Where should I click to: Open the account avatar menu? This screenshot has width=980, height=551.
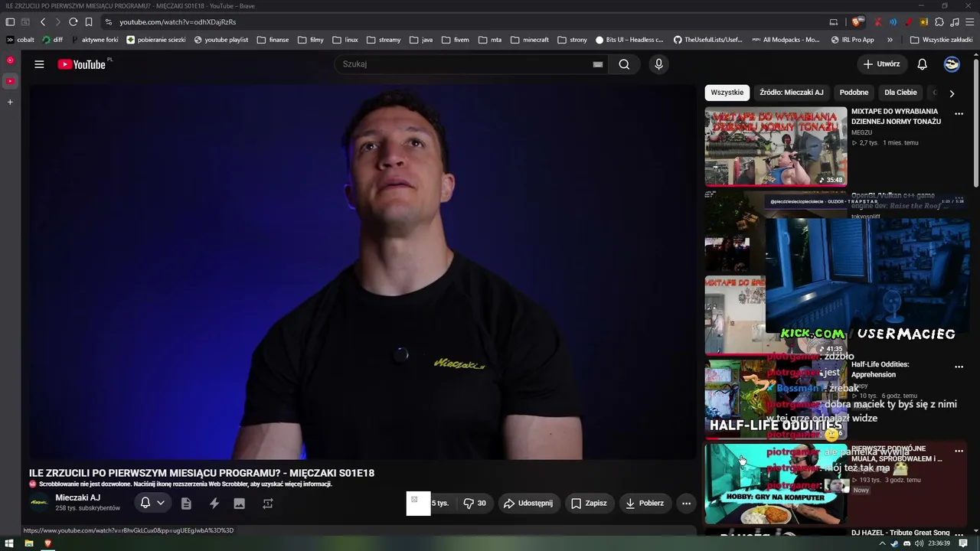click(952, 64)
